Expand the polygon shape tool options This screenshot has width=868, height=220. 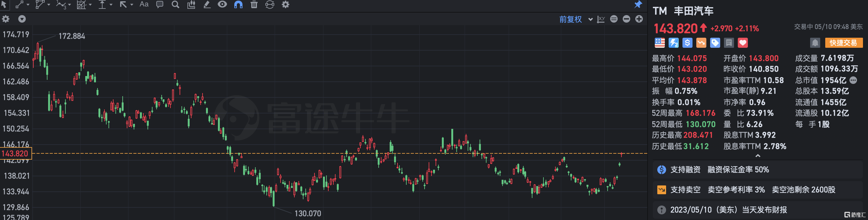tap(48, 5)
